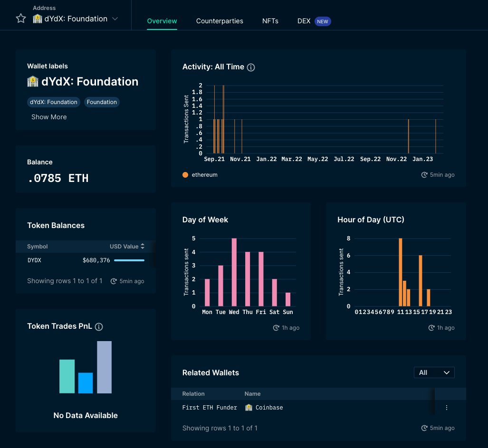Open the three-dot menu for Coinbase row
The width and height of the screenshot is (488, 448).
pos(447,408)
